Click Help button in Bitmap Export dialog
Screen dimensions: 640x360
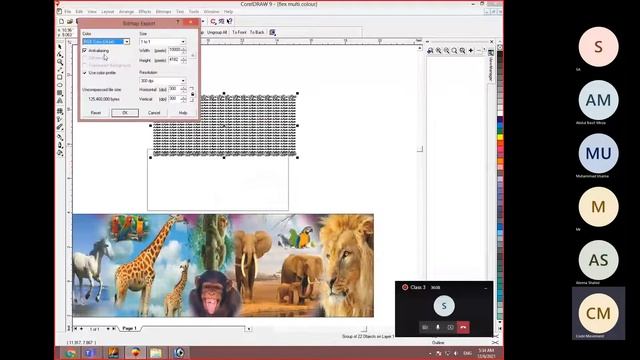[x=183, y=113]
